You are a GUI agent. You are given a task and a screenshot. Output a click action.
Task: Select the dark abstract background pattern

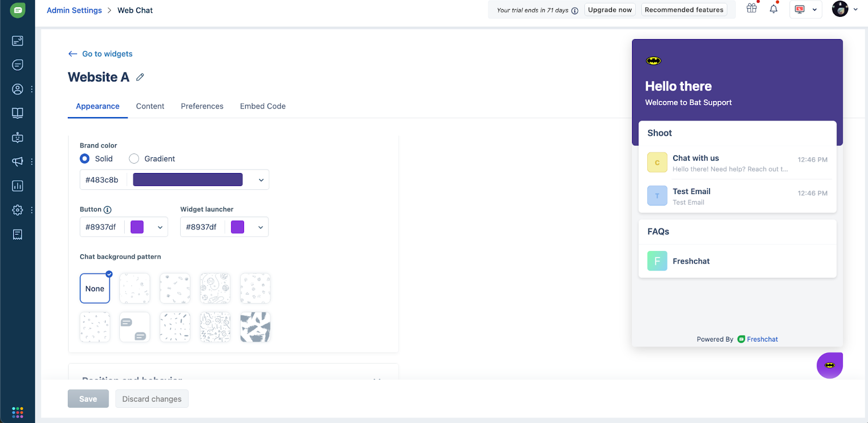(255, 327)
